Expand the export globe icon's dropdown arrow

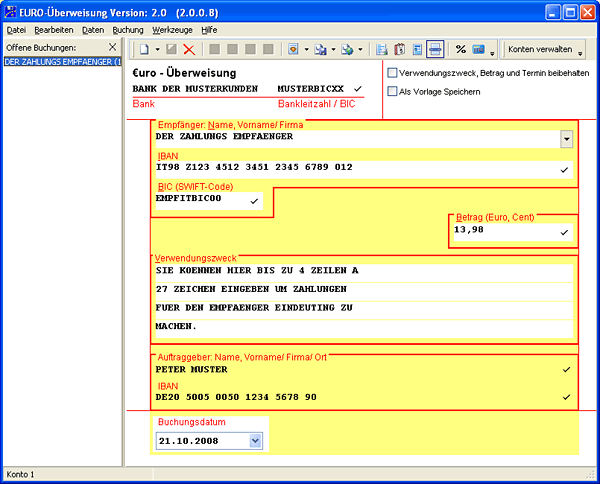[x=360, y=49]
